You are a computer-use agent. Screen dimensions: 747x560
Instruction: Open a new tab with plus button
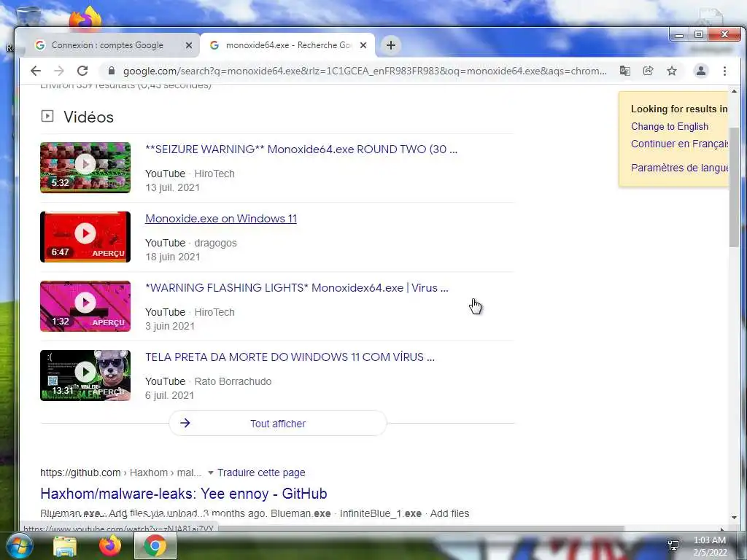click(391, 45)
